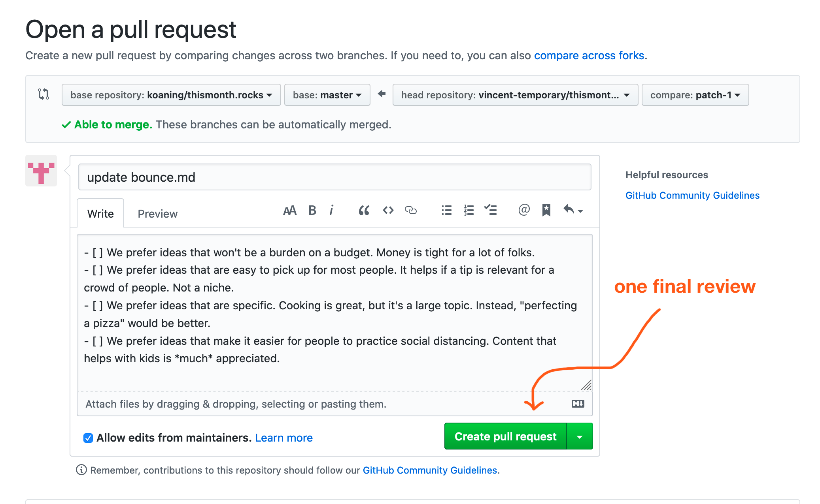This screenshot has height=504, width=820.
Task: Open the base: master branch dropdown
Action: pos(327,95)
